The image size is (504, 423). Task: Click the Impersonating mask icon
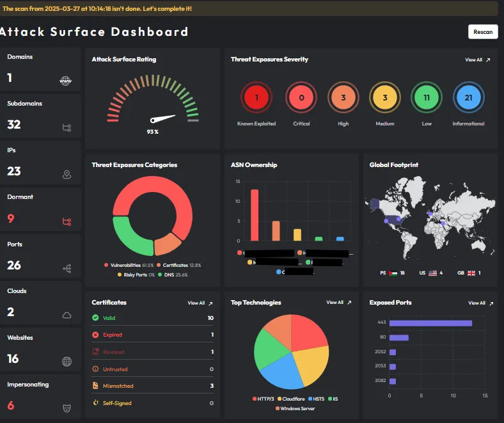tap(67, 407)
